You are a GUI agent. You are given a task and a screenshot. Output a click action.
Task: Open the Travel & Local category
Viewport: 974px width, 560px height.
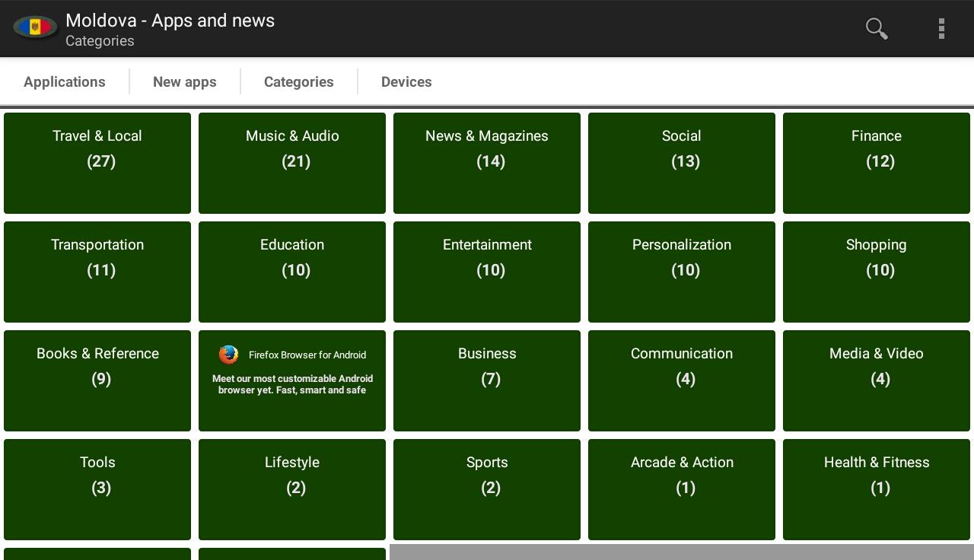97,163
